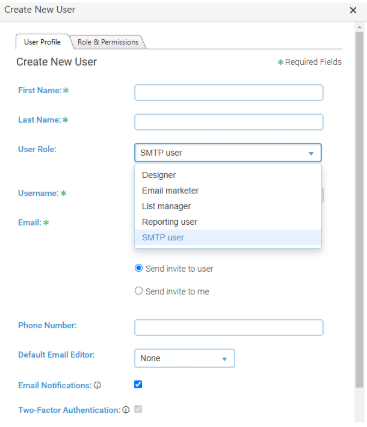
Task: Toggle the Two-Factor Authentication checkbox
Action: 138,409
